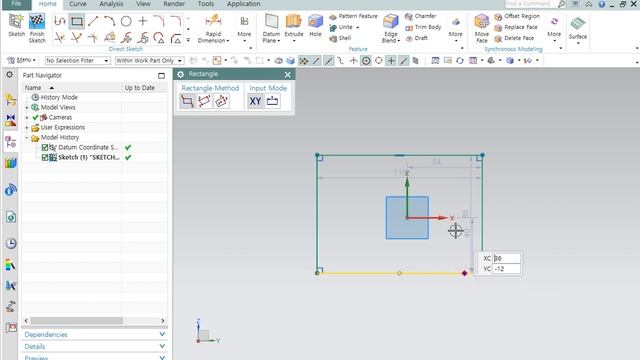Choose rectangle By 3 Points method
The height and width of the screenshot is (360, 640).
click(x=204, y=101)
